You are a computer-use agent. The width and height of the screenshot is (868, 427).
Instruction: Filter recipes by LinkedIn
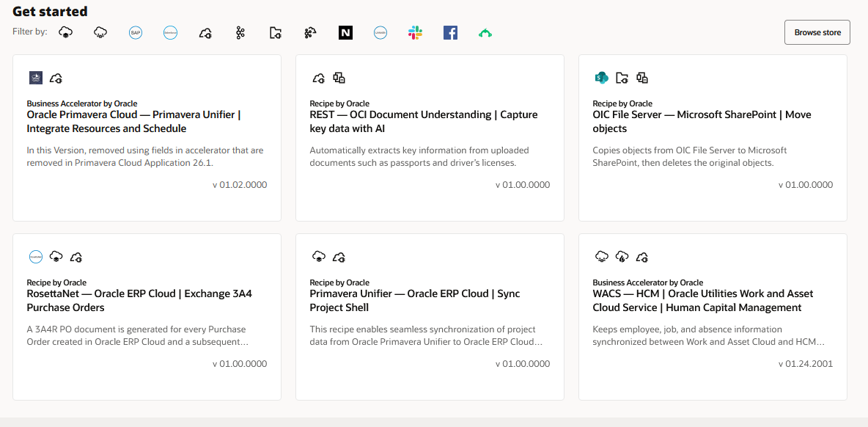pos(380,33)
